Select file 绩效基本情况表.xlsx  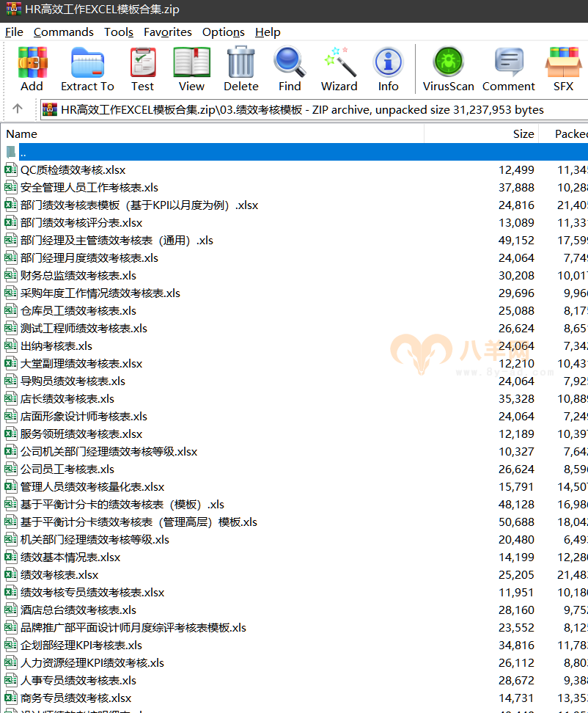[x=70, y=557]
